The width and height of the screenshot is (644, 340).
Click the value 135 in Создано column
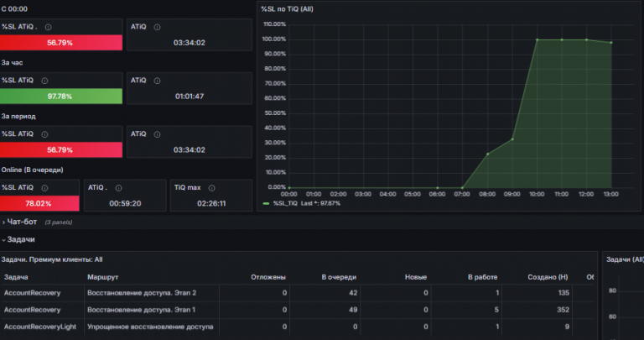click(563, 293)
